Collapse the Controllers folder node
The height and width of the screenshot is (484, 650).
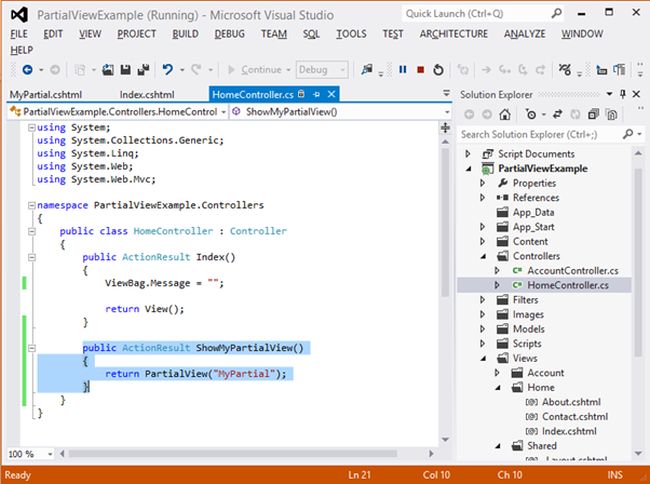pos(485,256)
